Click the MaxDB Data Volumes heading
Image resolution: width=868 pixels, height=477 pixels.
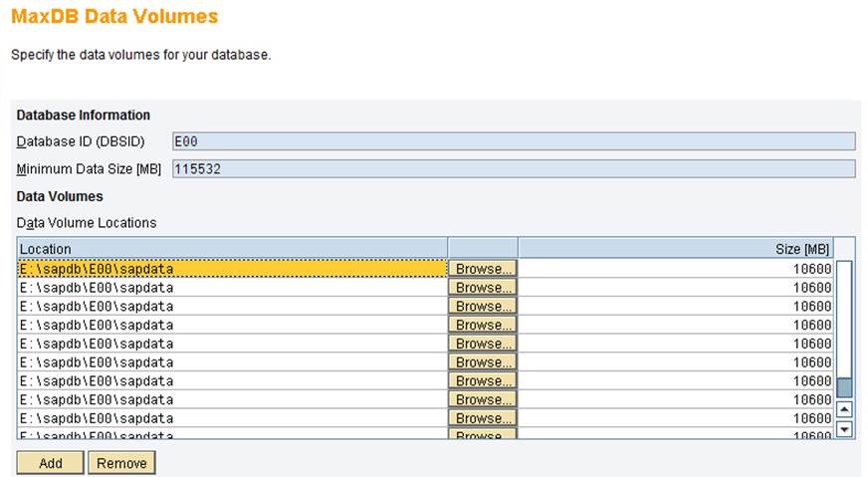click(x=114, y=16)
